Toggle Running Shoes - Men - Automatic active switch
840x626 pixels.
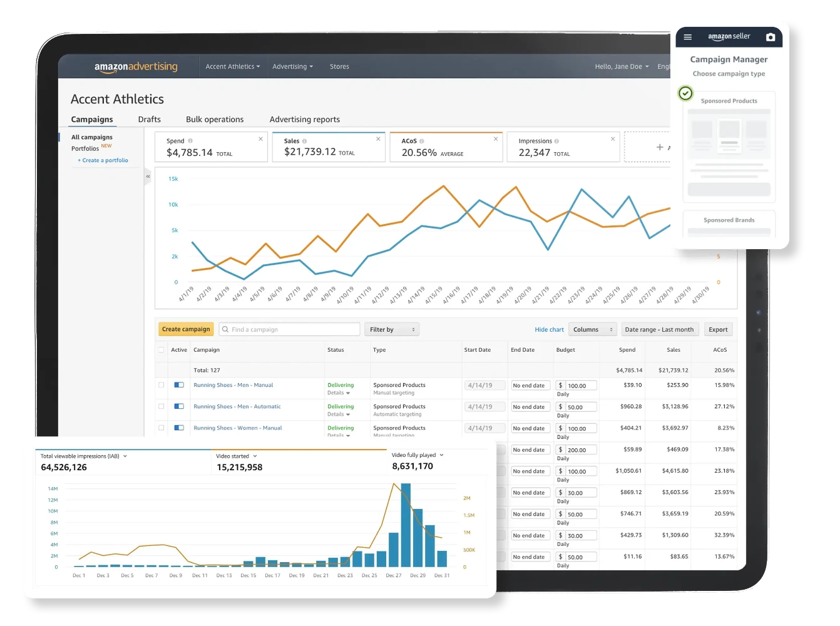point(179,406)
